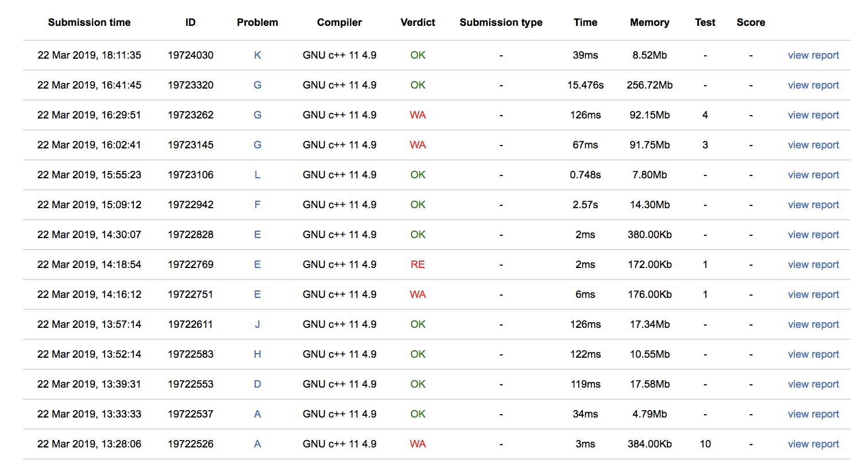Open problem K link in first row
This screenshot has height=467, width=868.
257,55
